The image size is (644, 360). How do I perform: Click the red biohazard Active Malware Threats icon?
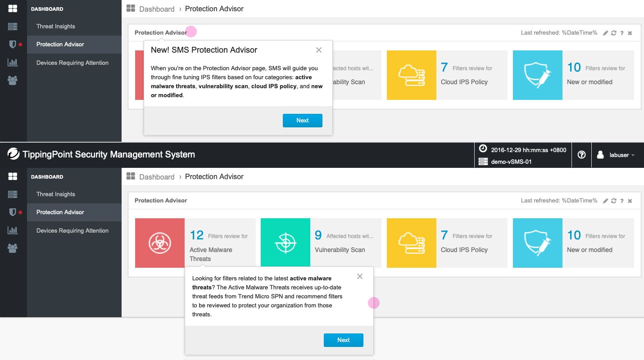coord(160,243)
